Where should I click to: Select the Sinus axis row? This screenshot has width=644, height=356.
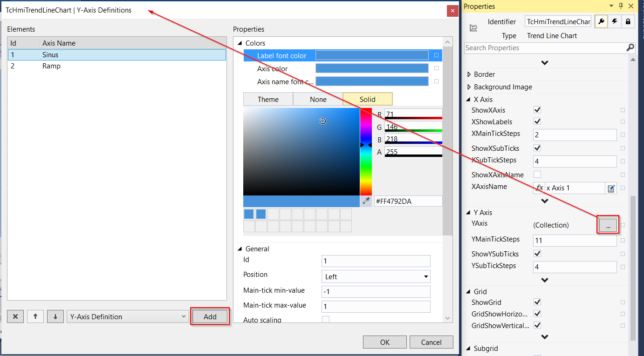point(117,54)
